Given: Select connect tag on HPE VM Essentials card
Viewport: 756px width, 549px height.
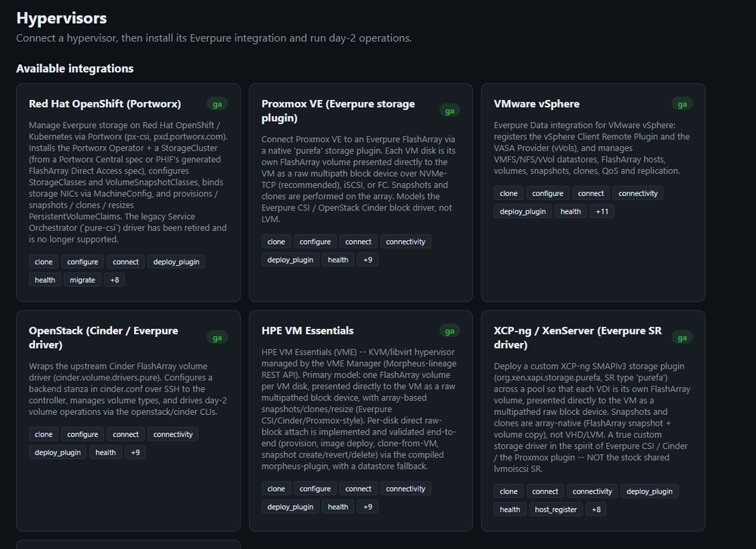Looking at the screenshot, I should [x=358, y=488].
